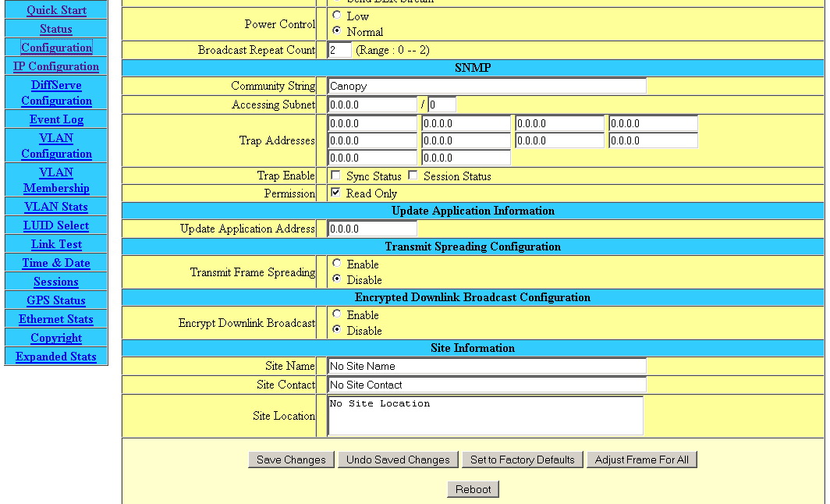Disable Encrypt Downlink Broadcast

337,328
